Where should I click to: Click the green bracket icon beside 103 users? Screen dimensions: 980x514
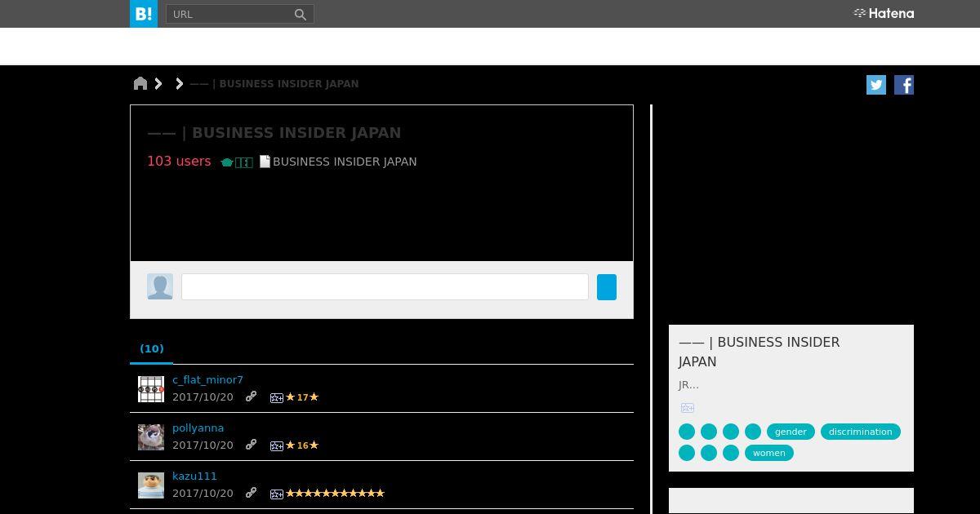point(244,162)
